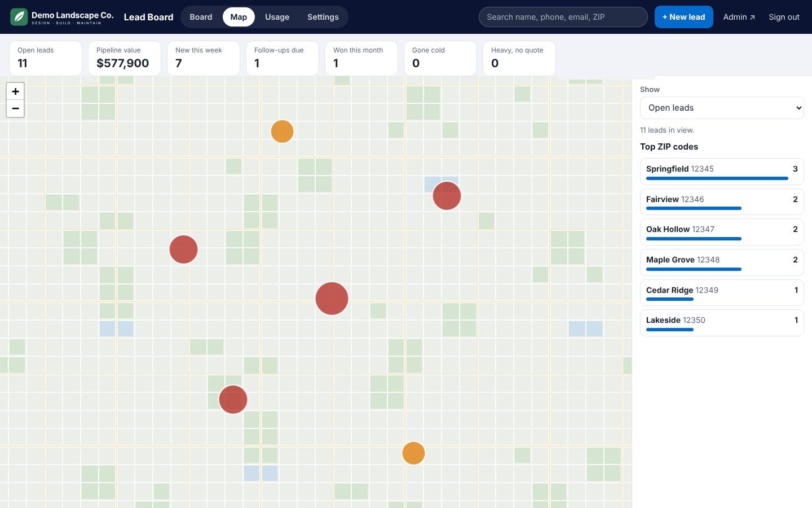
Task: Select the Lakeside 12350 ZIP row
Action: pyautogui.click(x=722, y=322)
